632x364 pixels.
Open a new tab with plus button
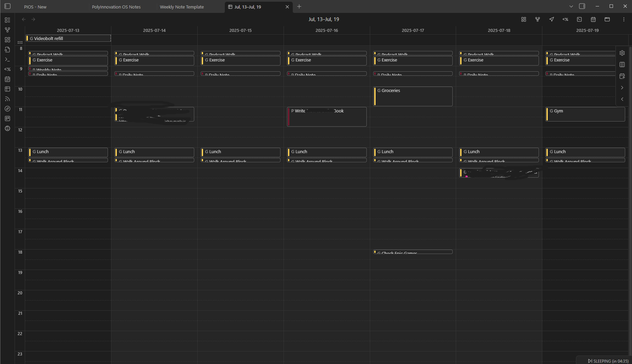[299, 6]
